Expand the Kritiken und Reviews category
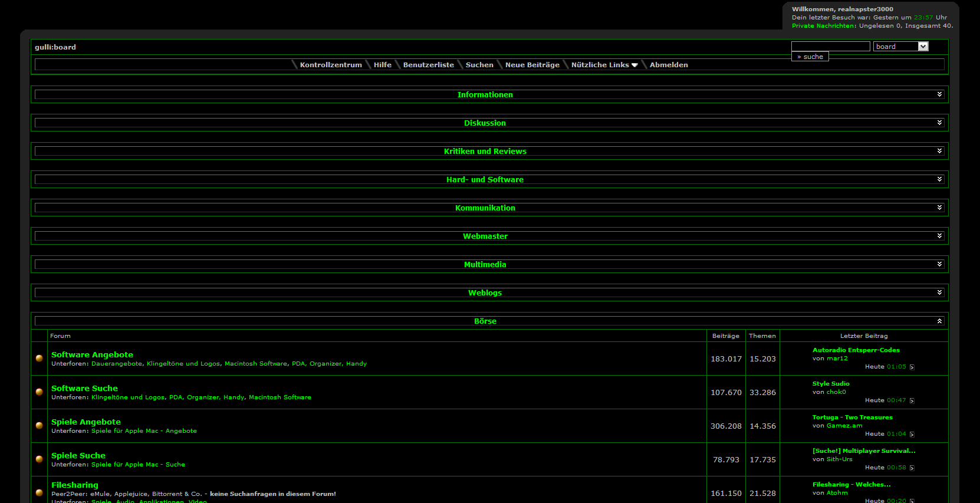 (939, 151)
